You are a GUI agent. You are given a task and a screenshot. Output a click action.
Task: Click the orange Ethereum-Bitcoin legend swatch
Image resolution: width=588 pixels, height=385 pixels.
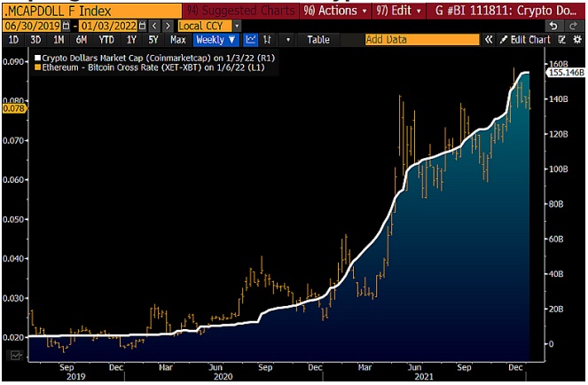[x=37, y=67]
